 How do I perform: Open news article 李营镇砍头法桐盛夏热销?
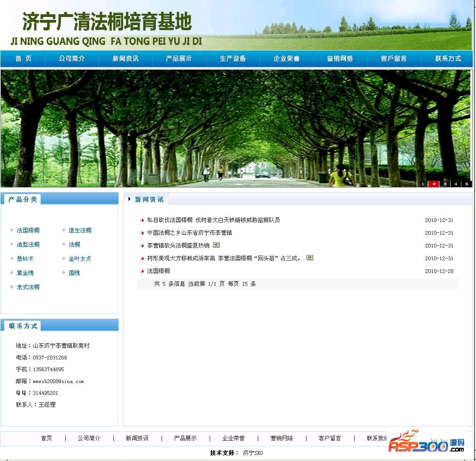pos(178,246)
